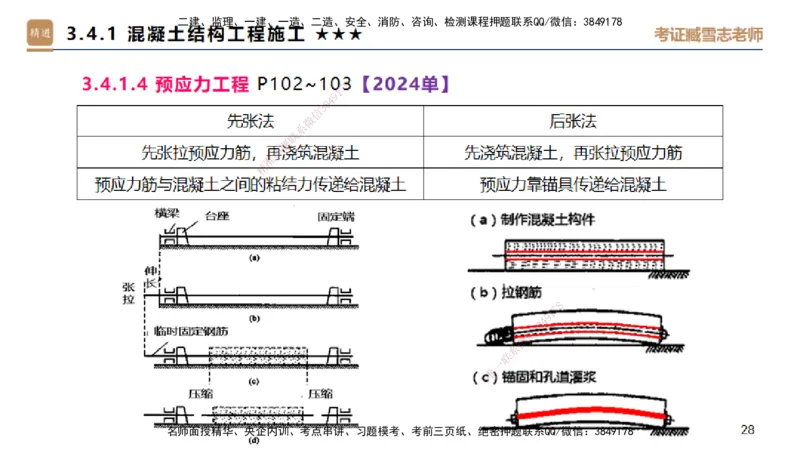Select subtitle 3.4.1.4 预应力工程

[165, 84]
